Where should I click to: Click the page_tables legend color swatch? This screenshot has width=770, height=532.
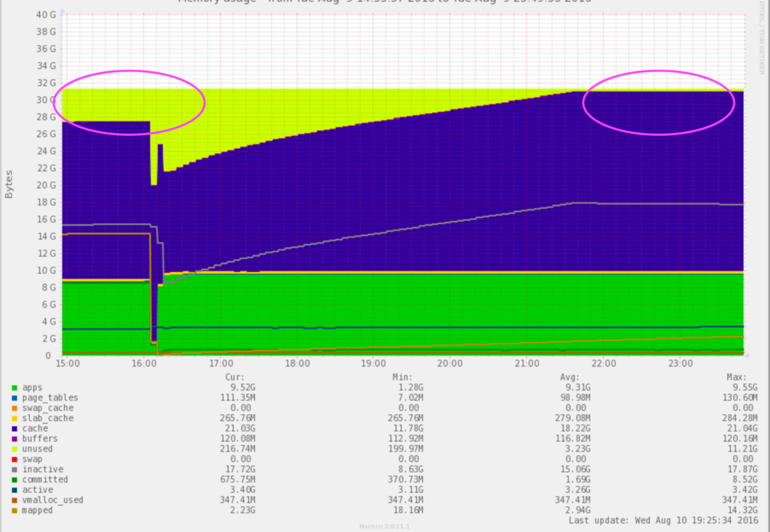click(x=14, y=398)
